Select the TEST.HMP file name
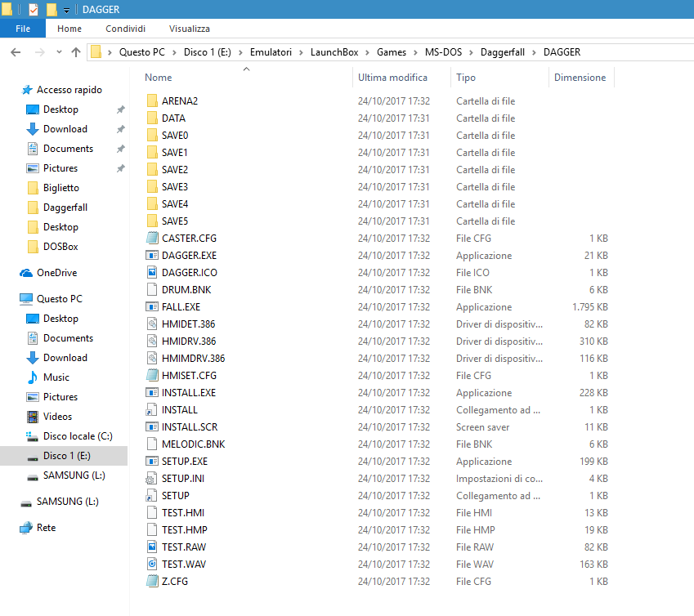Viewport: 694px width, 616px height. 185,529
